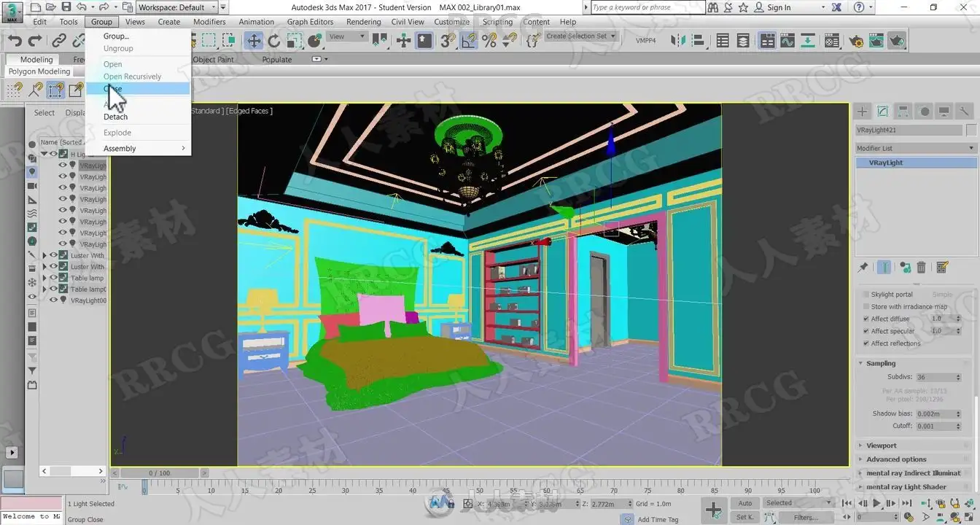Choose the Select and Rotate tool
This screenshot has width=980, height=525.
pyautogui.click(x=273, y=41)
